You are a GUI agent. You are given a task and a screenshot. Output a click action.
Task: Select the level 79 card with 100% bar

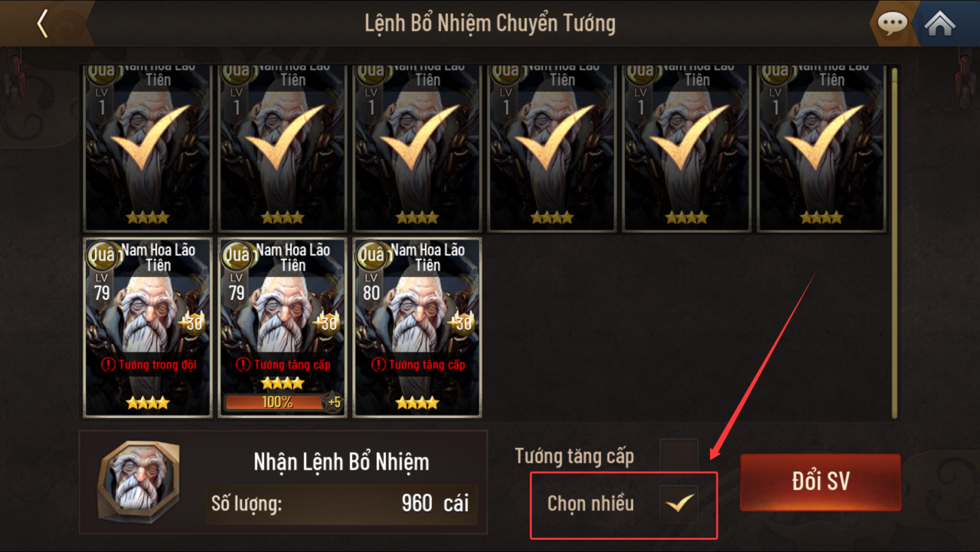coord(282,328)
